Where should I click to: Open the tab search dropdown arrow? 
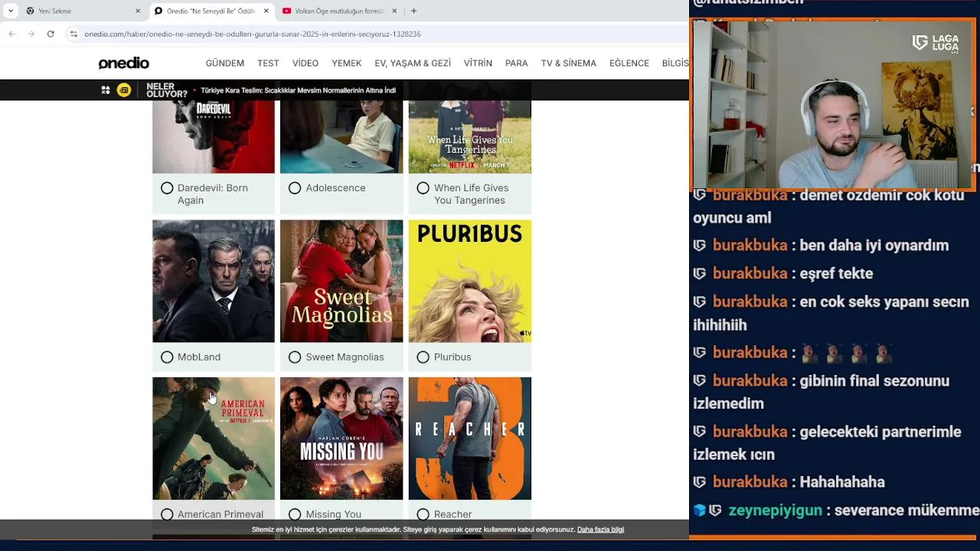click(11, 11)
